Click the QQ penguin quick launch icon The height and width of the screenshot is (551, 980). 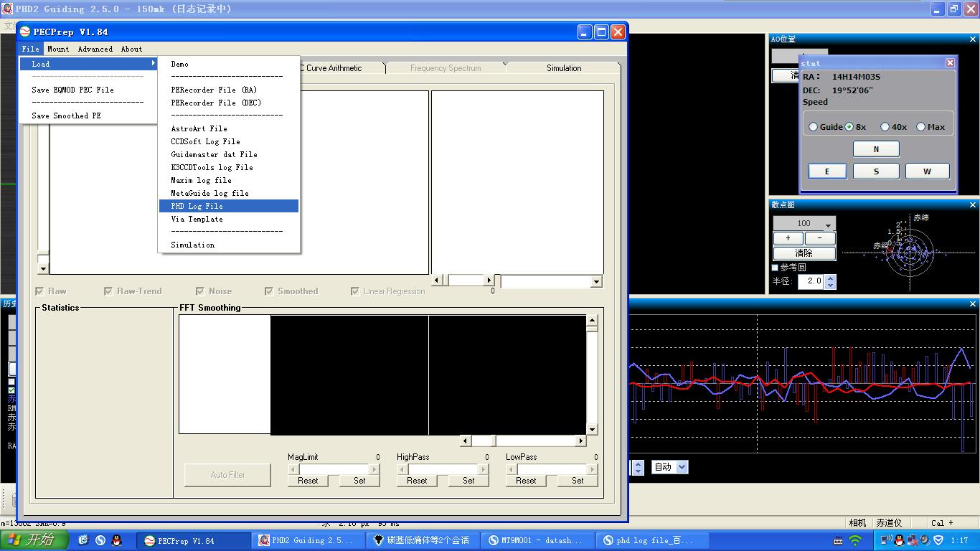[117, 540]
